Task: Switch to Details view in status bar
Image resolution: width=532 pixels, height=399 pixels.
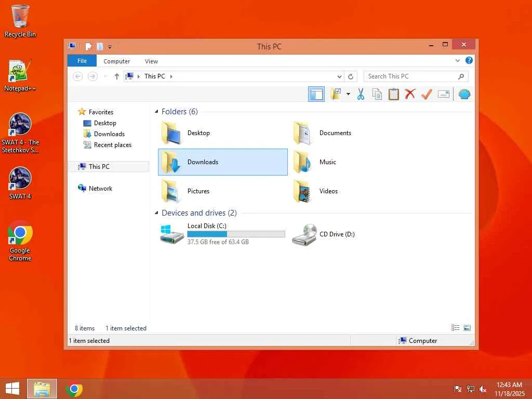Action: tap(455, 328)
